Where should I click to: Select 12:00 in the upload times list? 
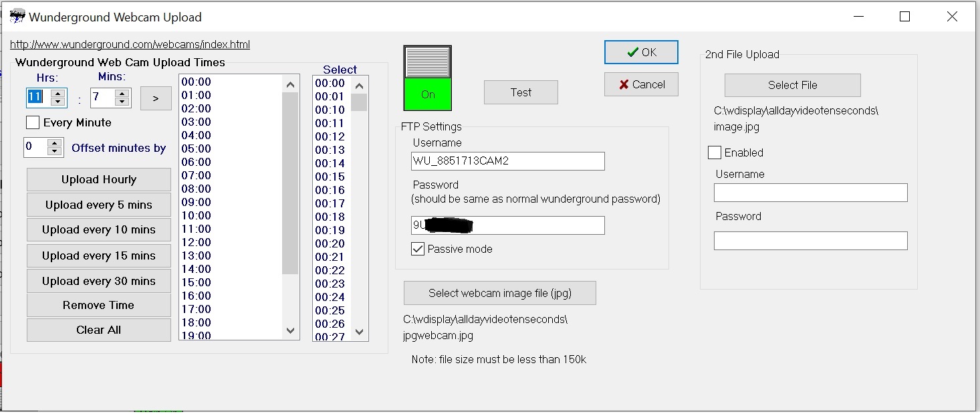click(x=196, y=242)
